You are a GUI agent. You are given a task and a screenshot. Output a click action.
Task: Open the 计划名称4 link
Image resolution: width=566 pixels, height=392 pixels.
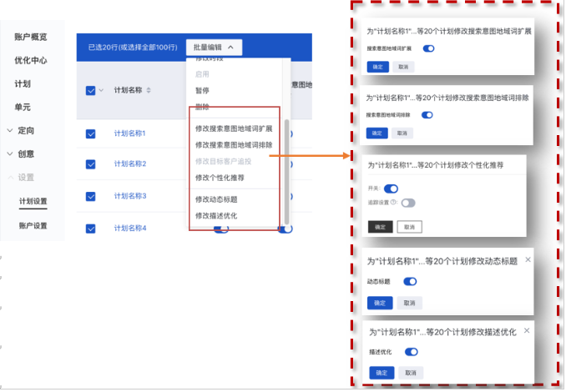click(130, 228)
